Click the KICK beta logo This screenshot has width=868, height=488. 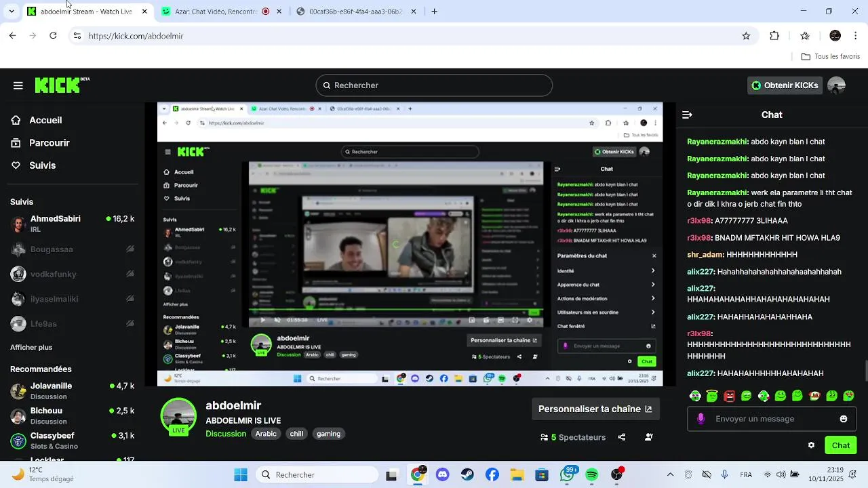(x=62, y=85)
